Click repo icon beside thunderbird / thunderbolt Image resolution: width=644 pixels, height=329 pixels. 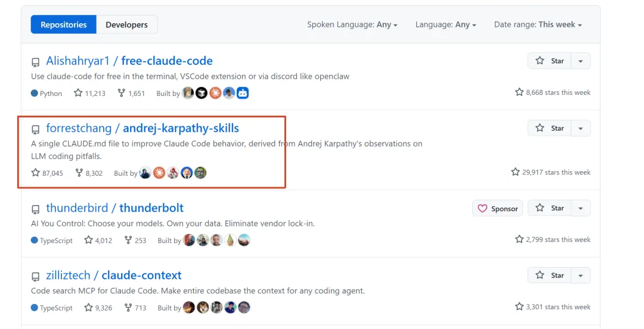click(35, 209)
